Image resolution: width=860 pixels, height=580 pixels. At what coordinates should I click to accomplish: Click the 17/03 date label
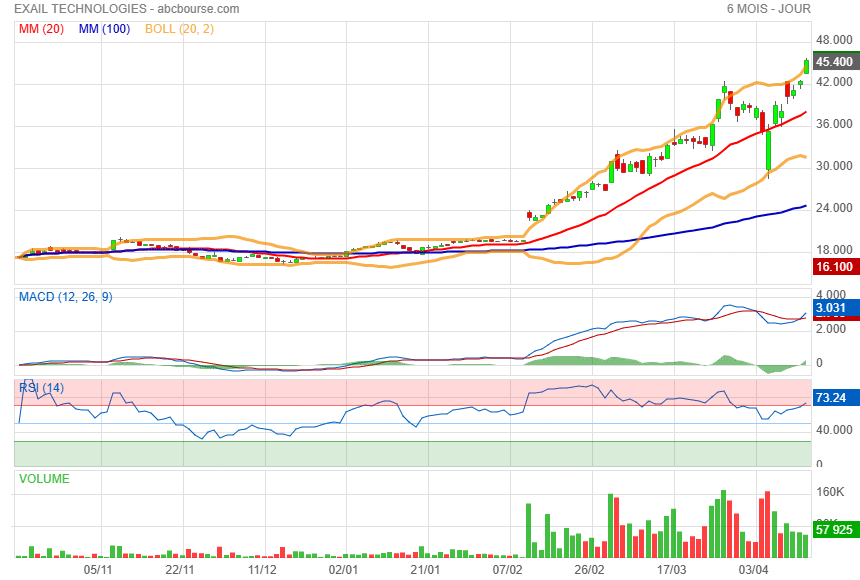coord(671,570)
